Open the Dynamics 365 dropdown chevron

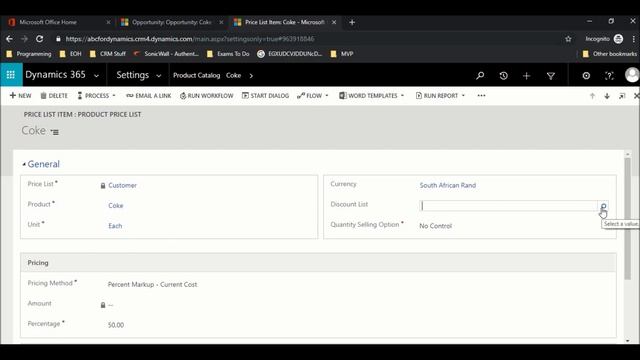(x=96, y=76)
